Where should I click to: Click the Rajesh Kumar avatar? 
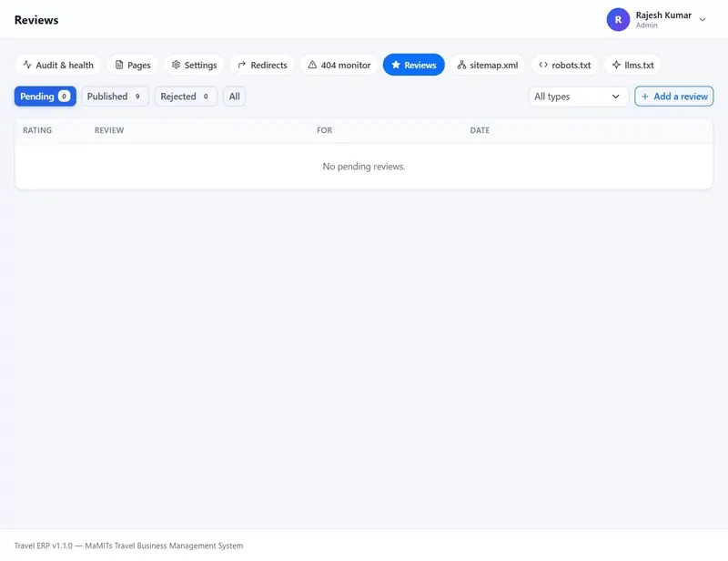point(618,19)
